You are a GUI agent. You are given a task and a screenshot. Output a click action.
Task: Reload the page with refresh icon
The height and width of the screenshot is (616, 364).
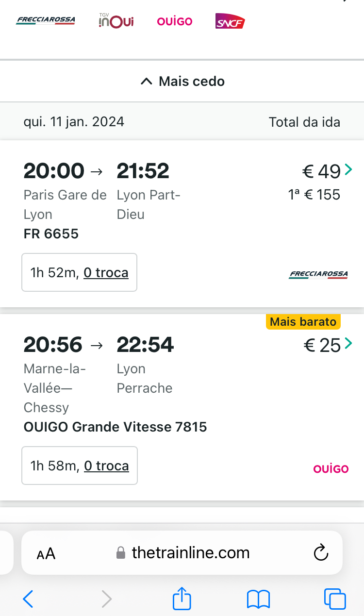pos(321,553)
